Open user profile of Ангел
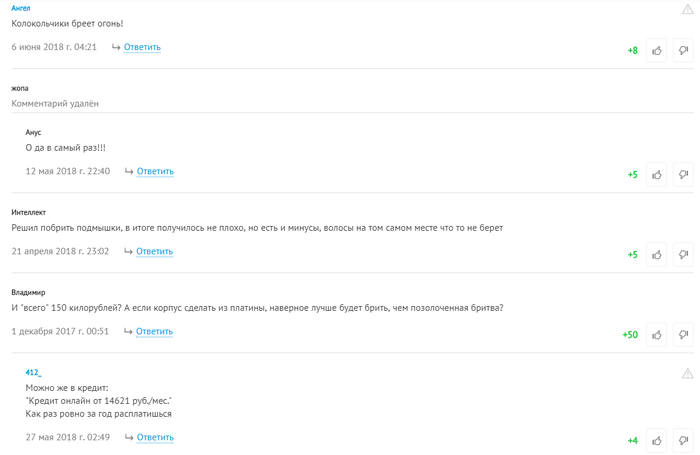Screen dimensions: 700x455 coord(21,8)
